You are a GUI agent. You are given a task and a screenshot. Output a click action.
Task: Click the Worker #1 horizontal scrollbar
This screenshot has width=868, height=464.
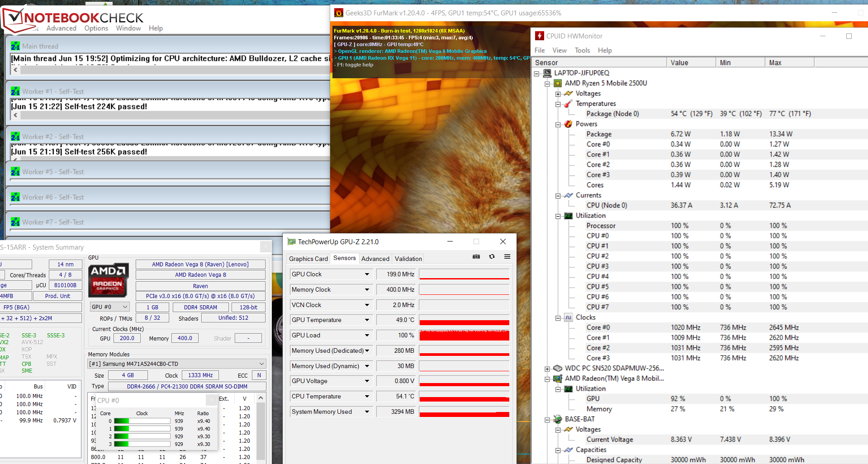click(x=171, y=115)
